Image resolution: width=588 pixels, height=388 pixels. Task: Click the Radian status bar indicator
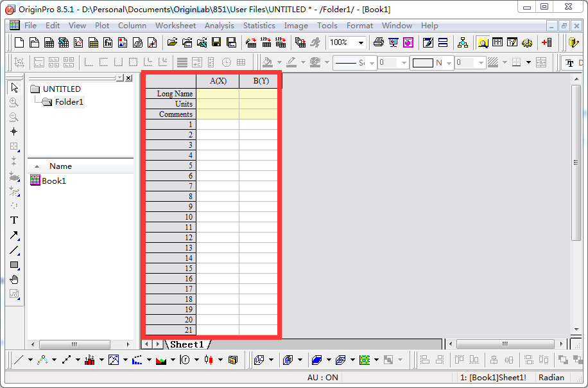pyautogui.click(x=551, y=378)
